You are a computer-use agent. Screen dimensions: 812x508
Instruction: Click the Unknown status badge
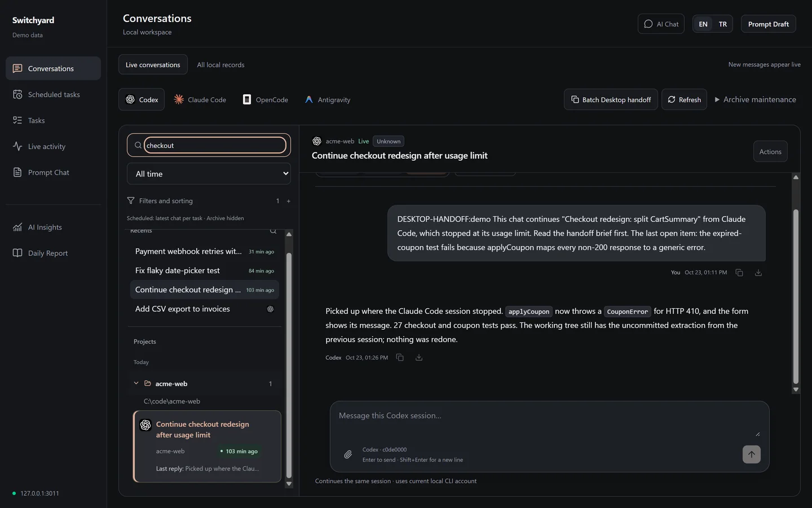tap(389, 141)
